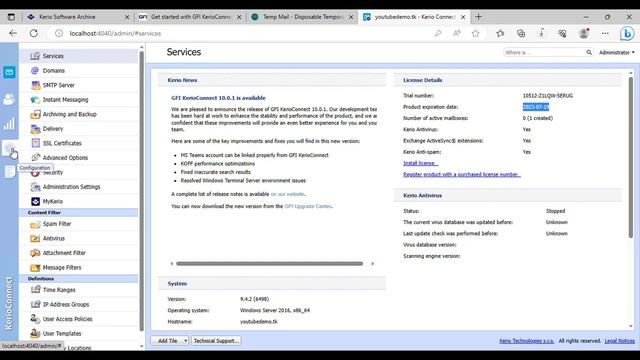Open a new browser tab
The width and height of the screenshot is (640, 360).
pos(478,17)
